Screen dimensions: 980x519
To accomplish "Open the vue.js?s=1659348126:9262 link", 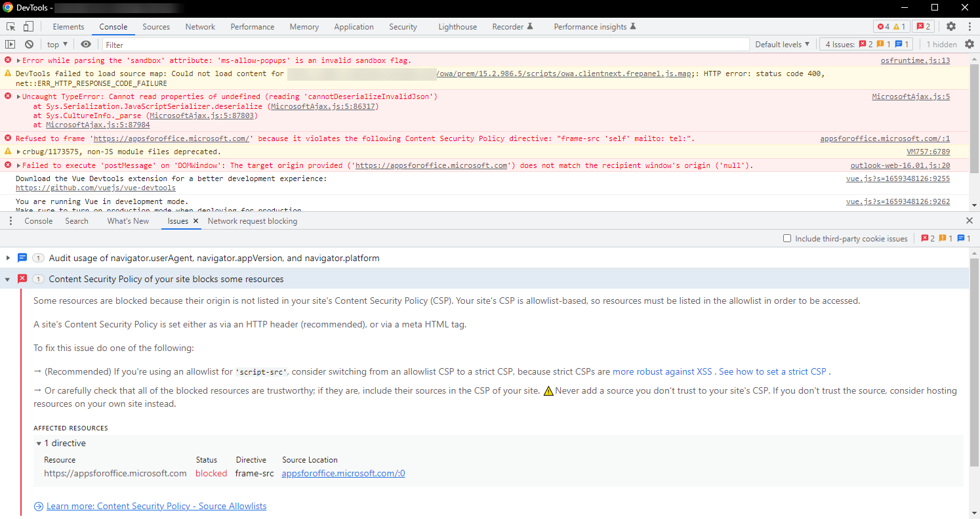I will click(898, 201).
